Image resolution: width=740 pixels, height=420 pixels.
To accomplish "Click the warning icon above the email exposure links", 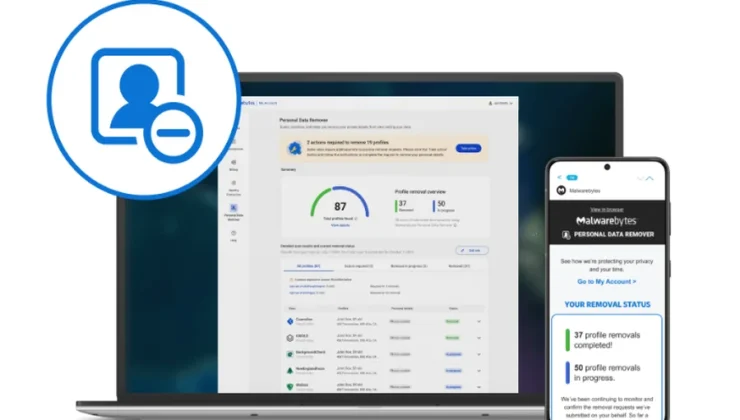I will [291, 280].
